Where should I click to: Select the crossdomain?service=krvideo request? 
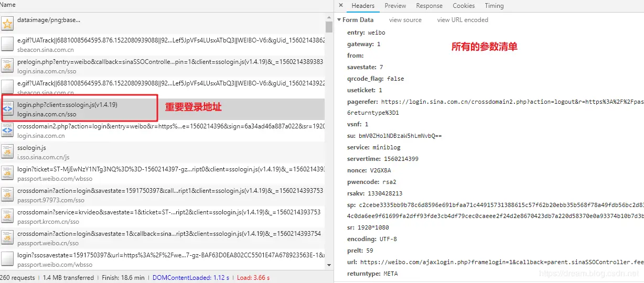click(163, 216)
